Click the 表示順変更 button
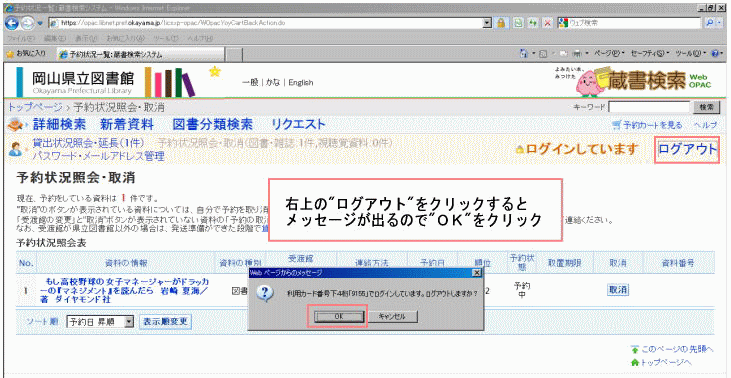Image resolution: width=731 pixels, height=378 pixels. pos(166,322)
